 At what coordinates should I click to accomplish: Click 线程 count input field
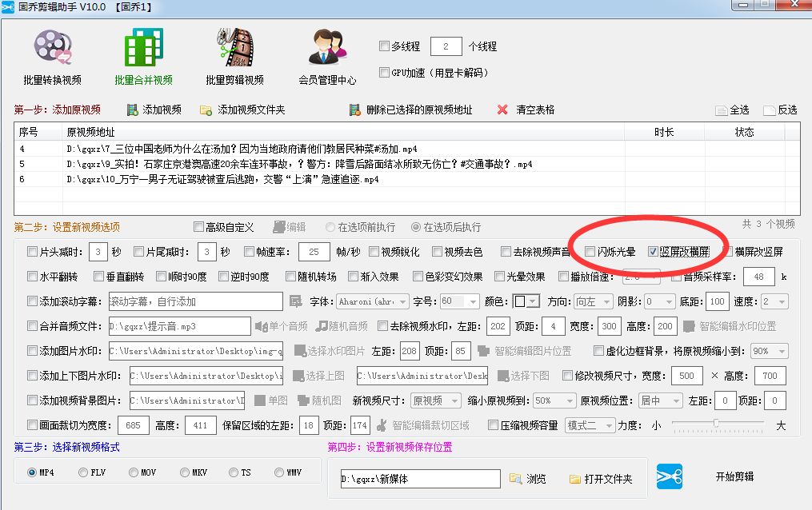click(x=446, y=46)
